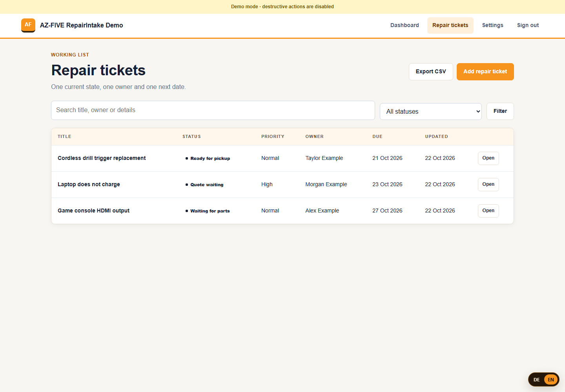
Task: Open Settings from the top navigation
Action: [493, 25]
